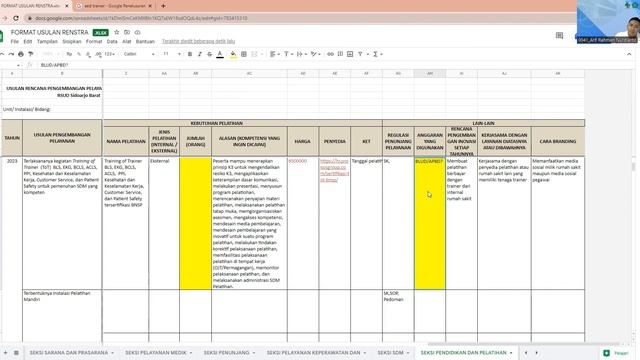The width and height of the screenshot is (640, 360).
Task: Switch to SEKSI SARANA DAN PRASARANA sheet
Action: click(69, 353)
